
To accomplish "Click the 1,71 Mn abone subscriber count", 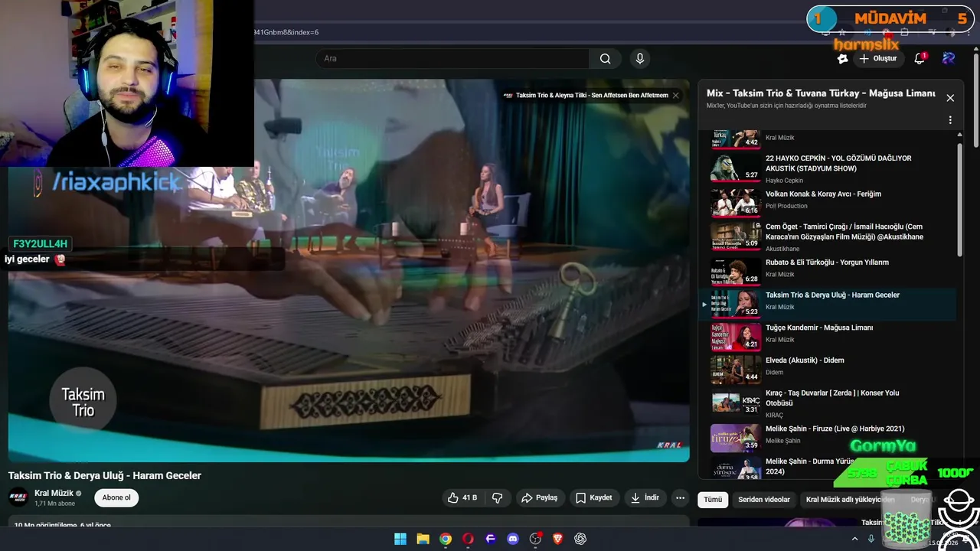I will point(55,504).
